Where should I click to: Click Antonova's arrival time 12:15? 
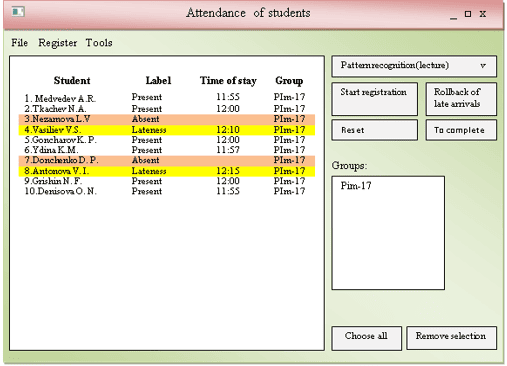tap(228, 171)
